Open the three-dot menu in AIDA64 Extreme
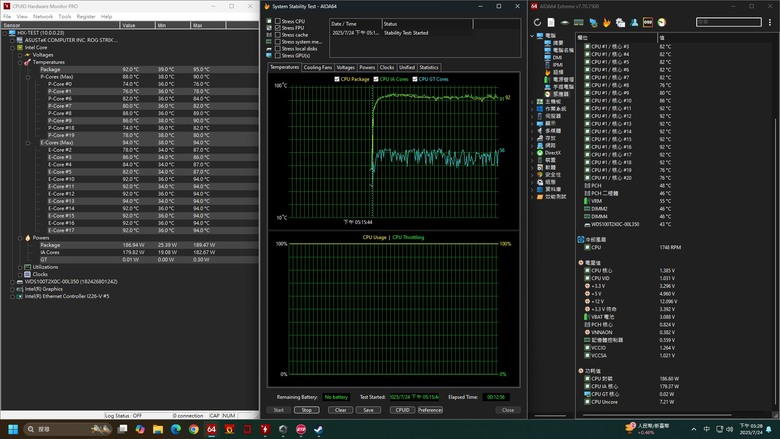The width and height of the screenshot is (780, 439). 770,22
